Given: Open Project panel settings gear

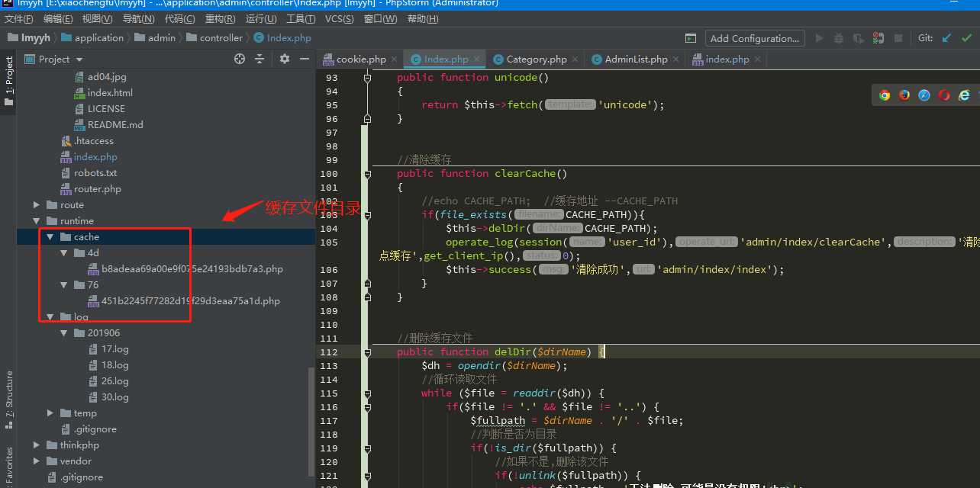Looking at the screenshot, I should tap(285, 59).
